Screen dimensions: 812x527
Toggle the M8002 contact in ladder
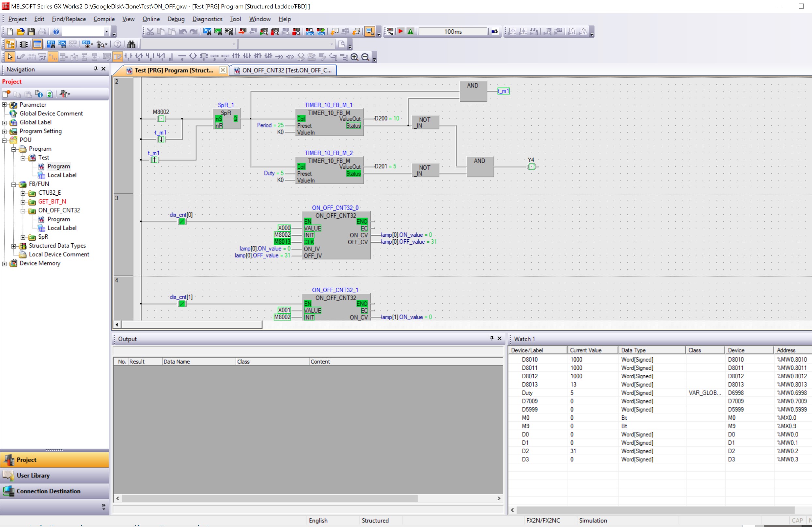click(x=161, y=119)
